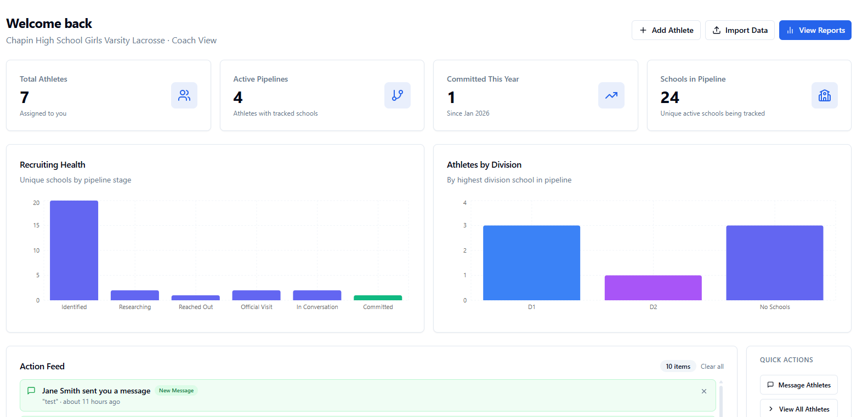Click "Jane Smith sent you a message" text
The width and height of the screenshot is (868, 417).
pyautogui.click(x=96, y=391)
